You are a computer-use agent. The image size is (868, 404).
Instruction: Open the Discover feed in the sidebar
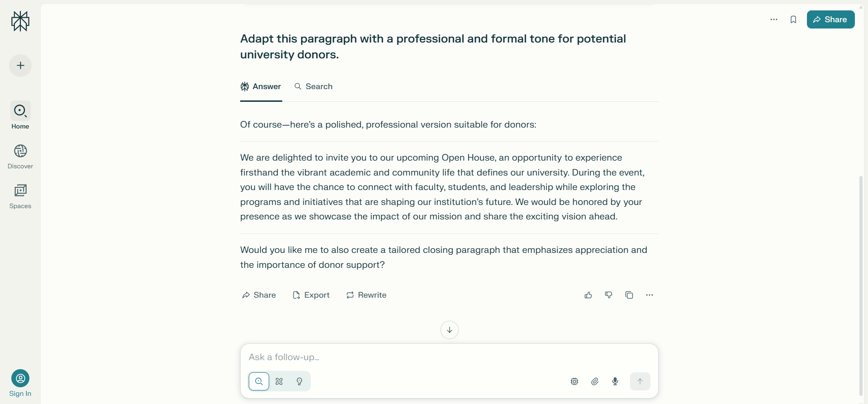click(x=20, y=156)
